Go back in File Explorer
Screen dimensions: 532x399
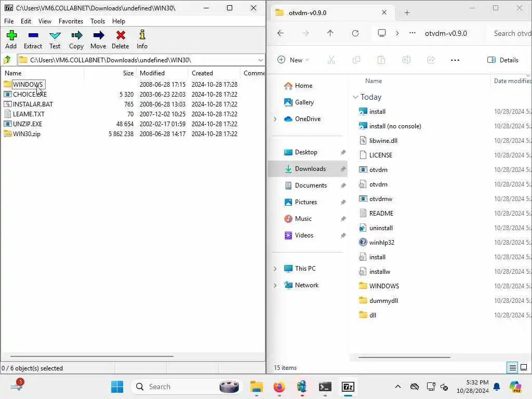280,33
